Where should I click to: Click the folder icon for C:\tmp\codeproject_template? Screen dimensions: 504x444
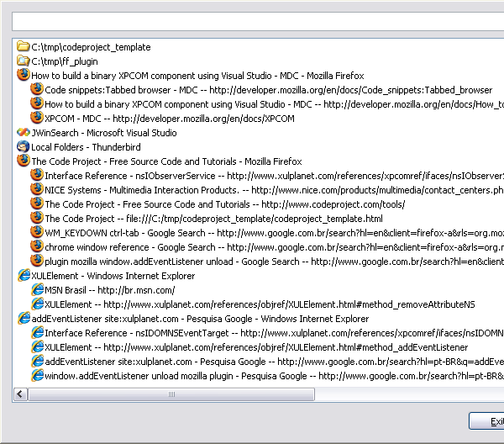point(23,46)
